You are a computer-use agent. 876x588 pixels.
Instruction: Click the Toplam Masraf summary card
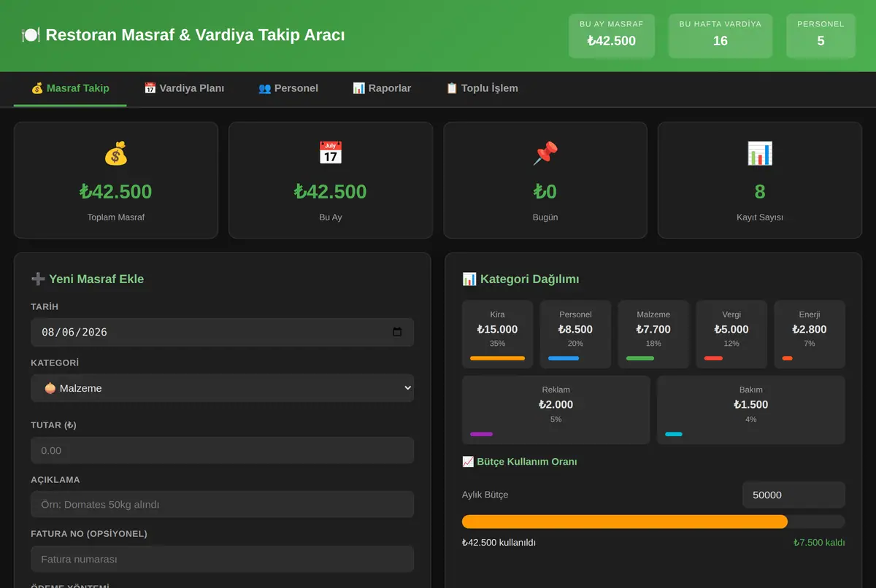(116, 180)
